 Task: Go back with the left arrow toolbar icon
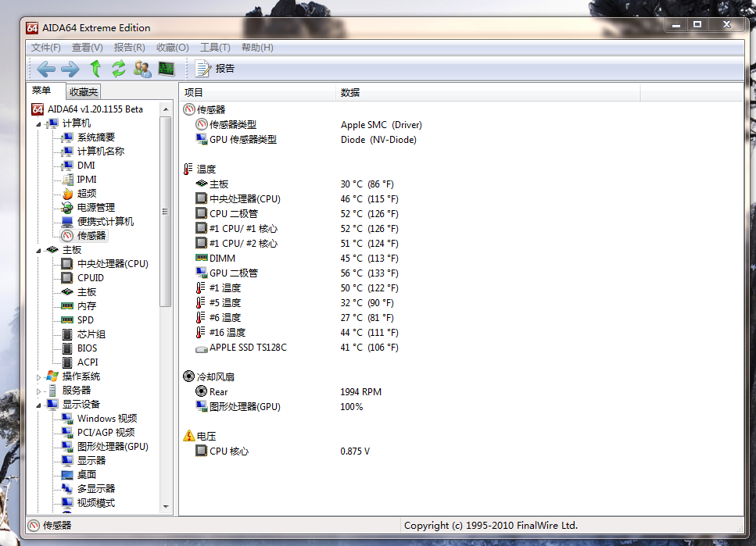(46, 69)
